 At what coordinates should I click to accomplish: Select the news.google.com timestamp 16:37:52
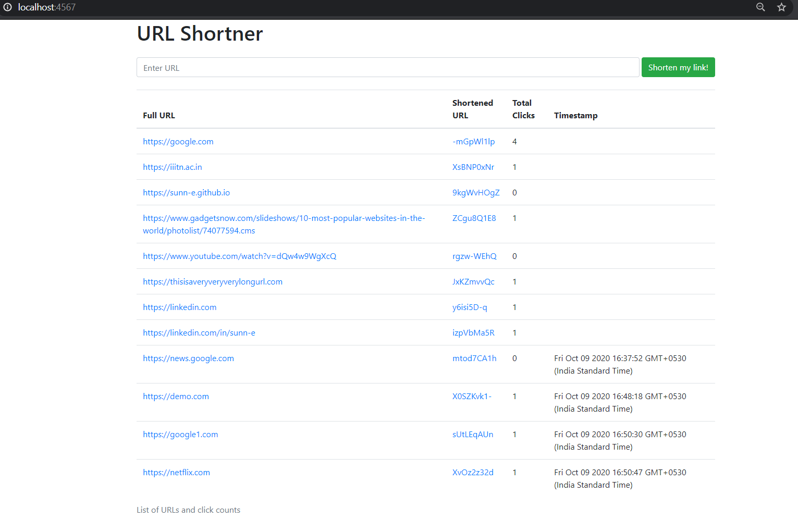(x=620, y=364)
